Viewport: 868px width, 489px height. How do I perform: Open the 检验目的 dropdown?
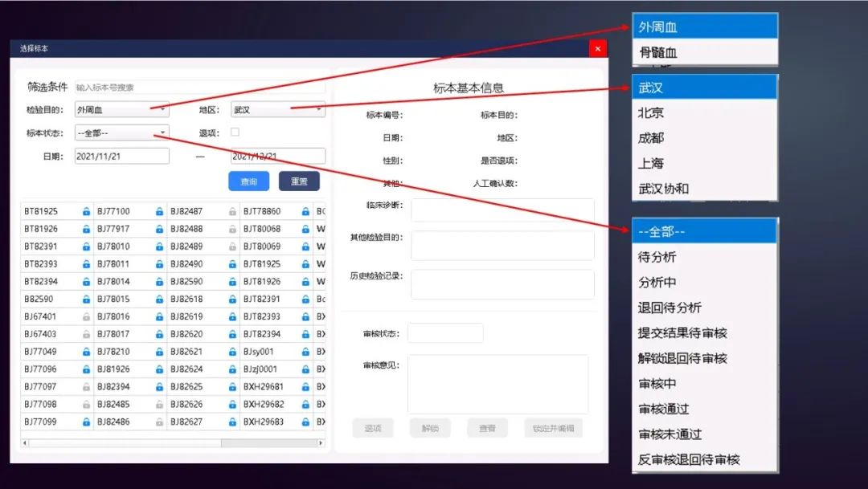pos(121,109)
